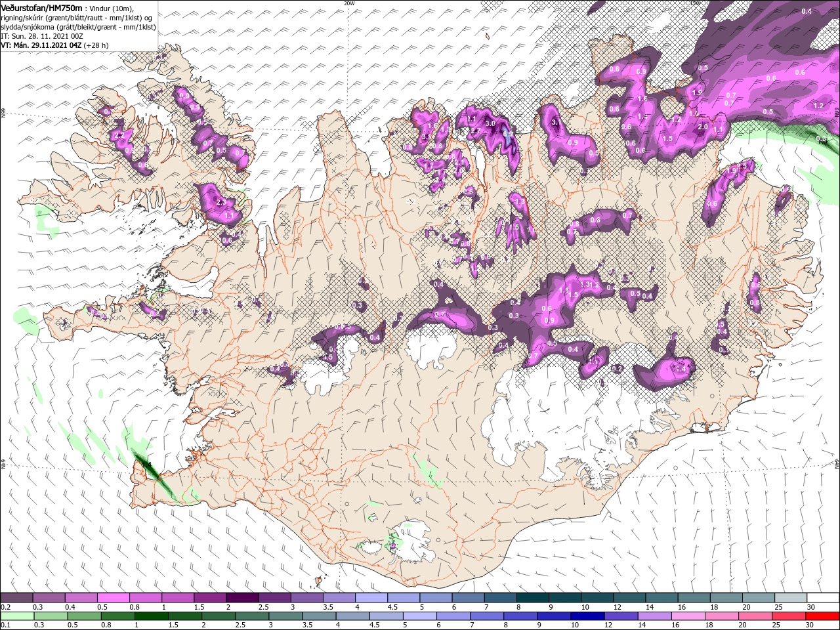
Task: Click the upper-scale swatch between 6 and 7
Action: [x=468, y=598]
